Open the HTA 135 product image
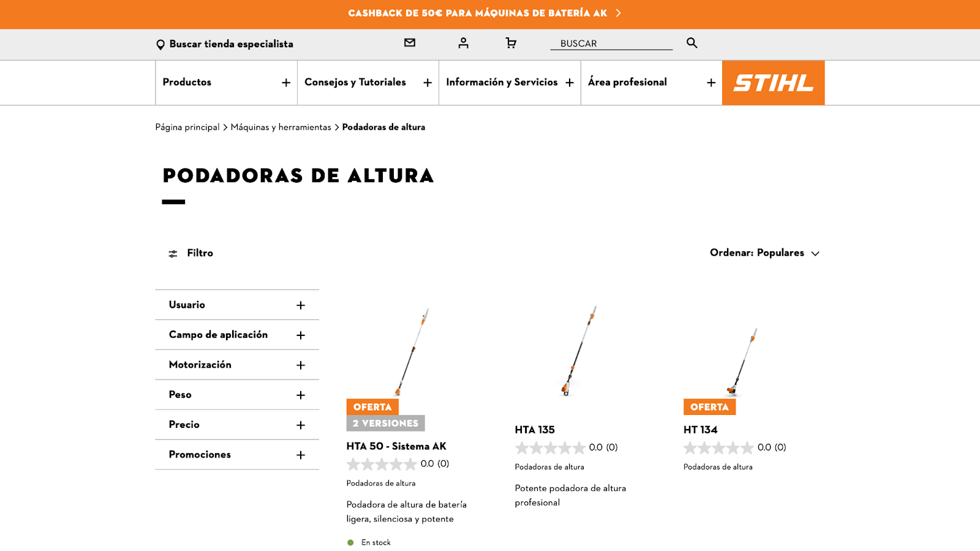 point(579,351)
